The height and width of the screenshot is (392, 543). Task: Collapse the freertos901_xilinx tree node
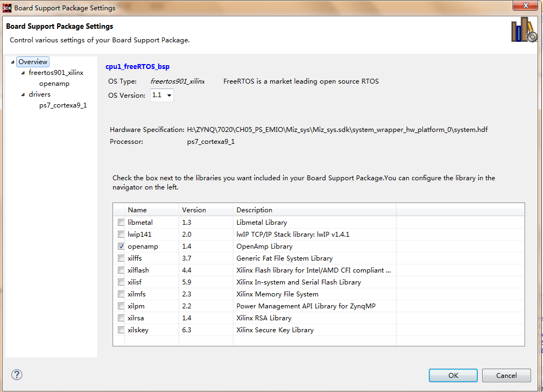coord(23,73)
